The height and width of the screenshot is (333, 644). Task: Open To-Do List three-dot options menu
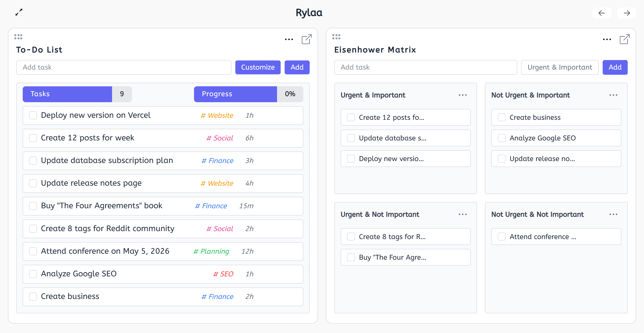(289, 40)
